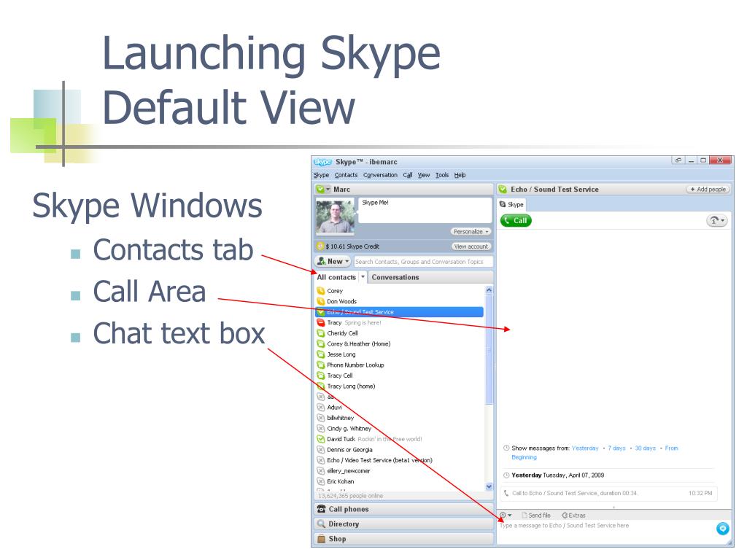Click the Send file button
Image resolution: width=747 pixels, height=560 pixels.
[536, 516]
